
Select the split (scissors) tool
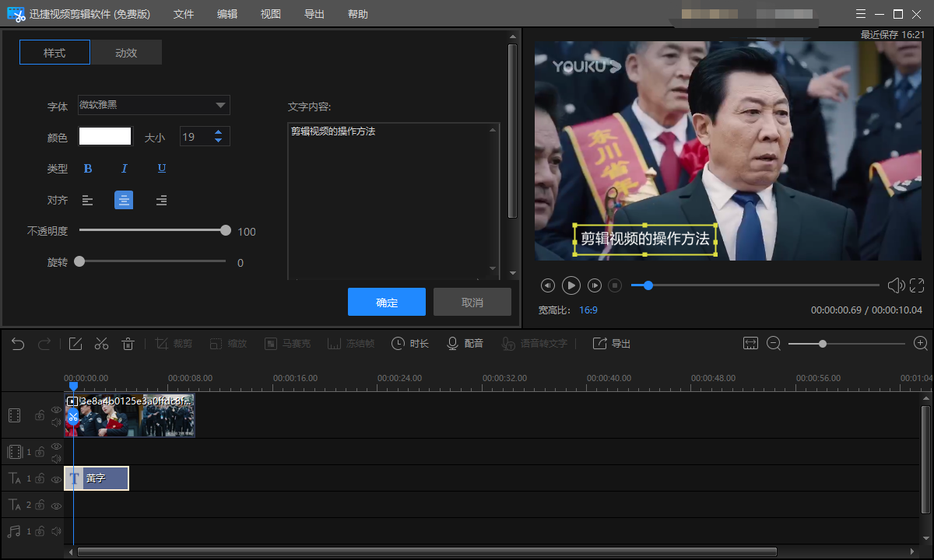(x=101, y=343)
